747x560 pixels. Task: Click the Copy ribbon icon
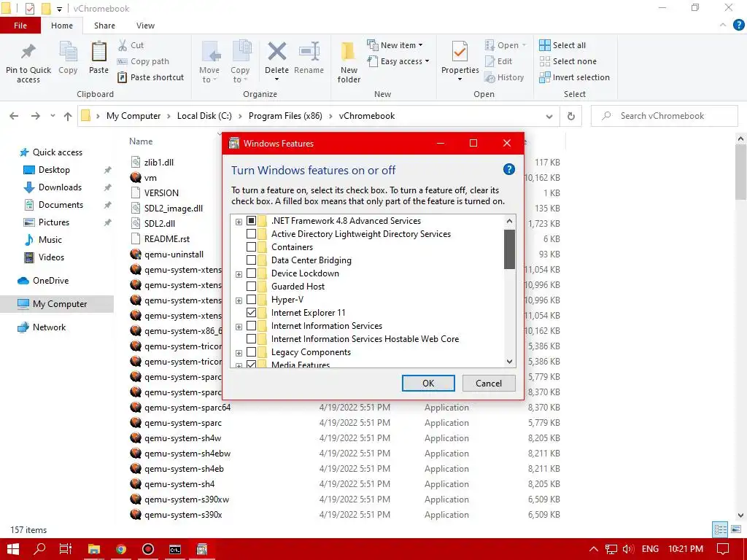coord(68,52)
